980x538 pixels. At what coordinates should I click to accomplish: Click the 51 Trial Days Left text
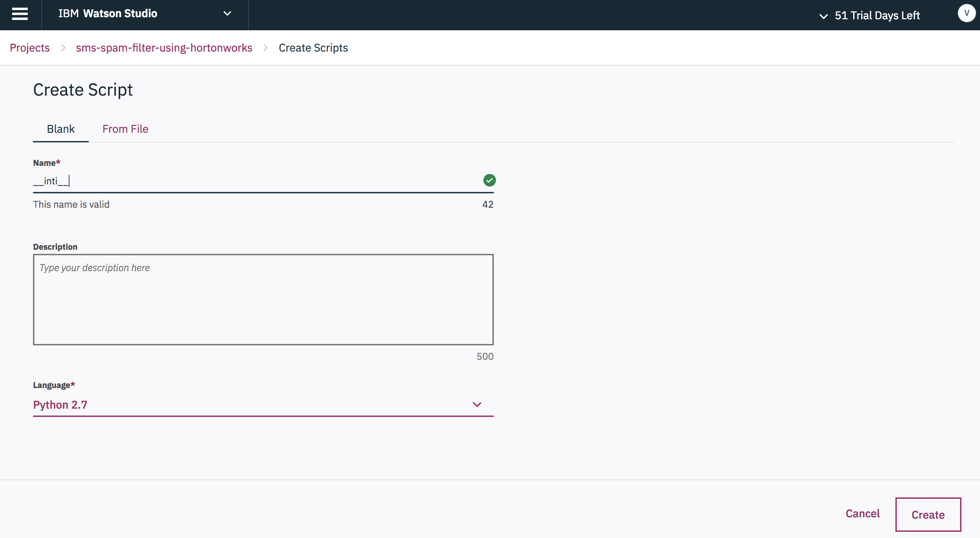point(877,15)
